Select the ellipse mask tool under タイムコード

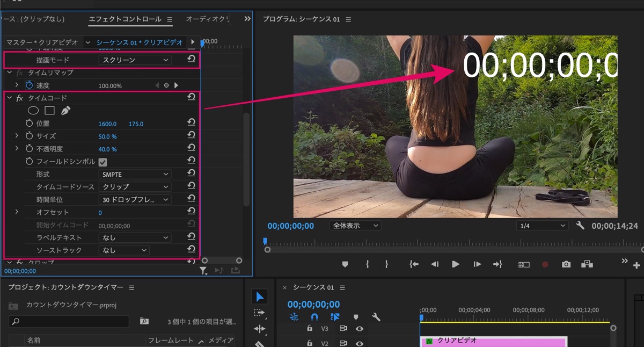33,111
